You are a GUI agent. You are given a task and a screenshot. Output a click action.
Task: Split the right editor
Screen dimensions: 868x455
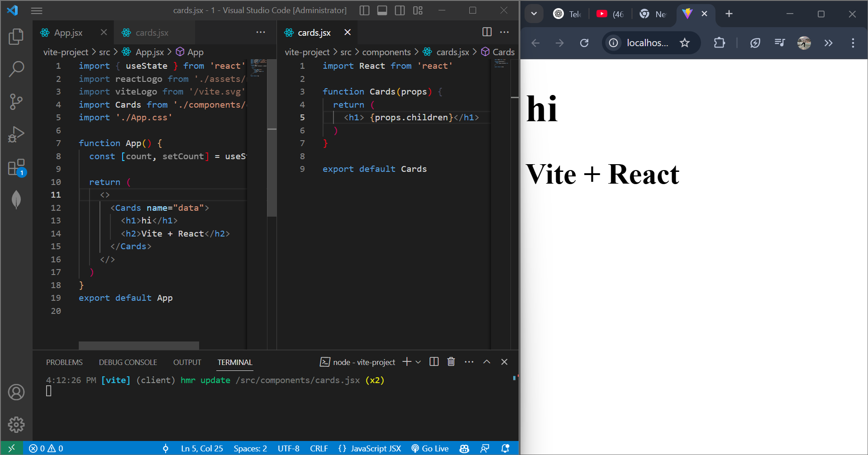click(x=487, y=32)
